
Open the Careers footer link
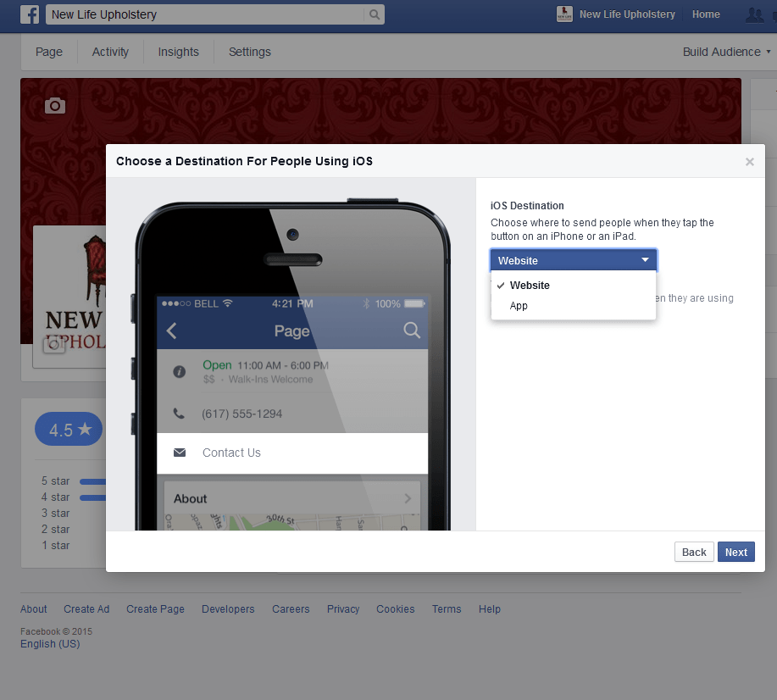pyautogui.click(x=291, y=608)
